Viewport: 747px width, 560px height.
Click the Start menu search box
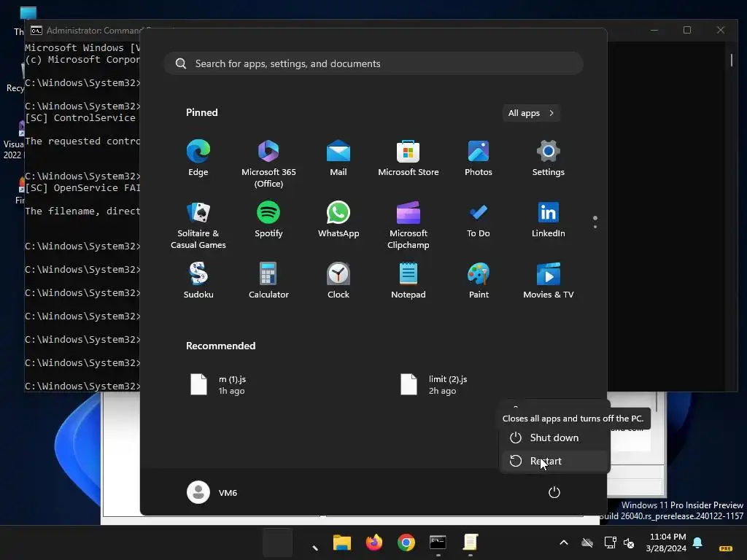373,63
